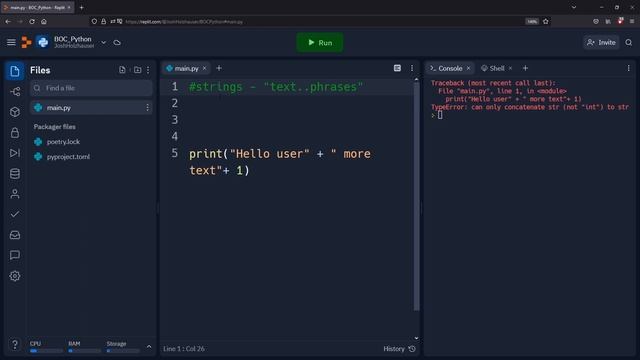Viewport: 640px width, 360px height.
Task: Select main.py in file list
Action: (x=91, y=107)
